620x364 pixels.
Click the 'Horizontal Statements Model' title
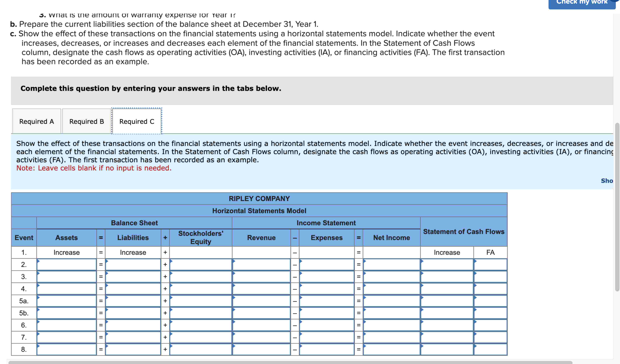tap(259, 211)
